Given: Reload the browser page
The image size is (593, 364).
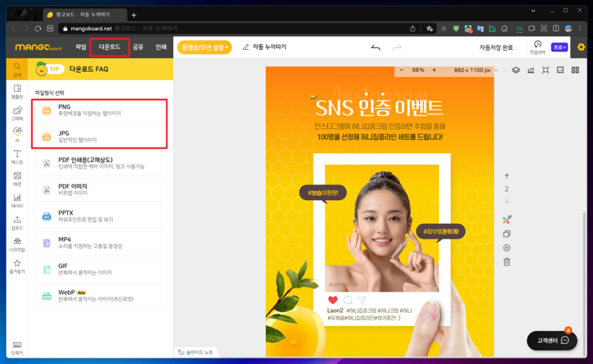Looking at the screenshot, I should [x=38, y=28].
